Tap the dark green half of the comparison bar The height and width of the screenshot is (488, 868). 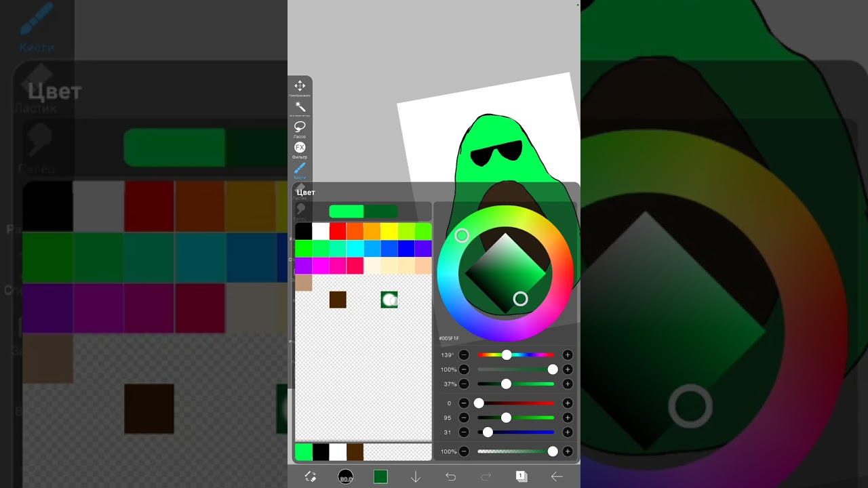(x=381, y=211)
